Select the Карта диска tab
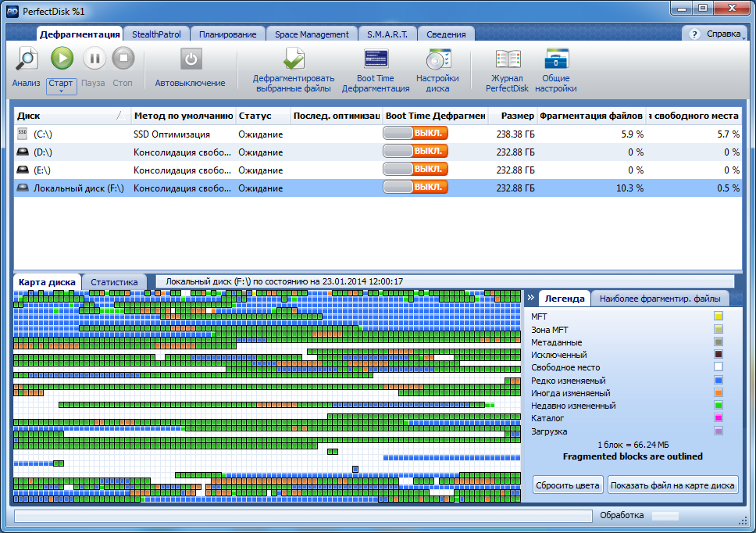Image resolution: width=756 pixels, height=533 pixels. [47, 282]
